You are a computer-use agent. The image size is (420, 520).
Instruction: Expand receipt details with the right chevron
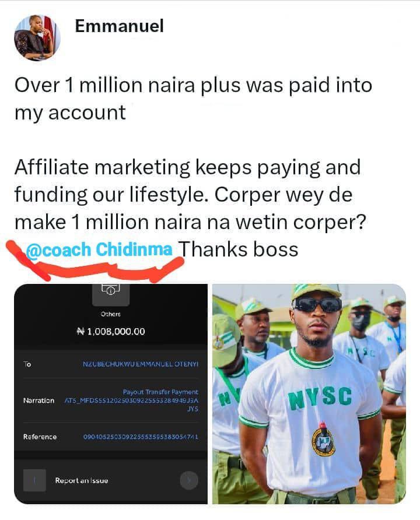[188, 481]
